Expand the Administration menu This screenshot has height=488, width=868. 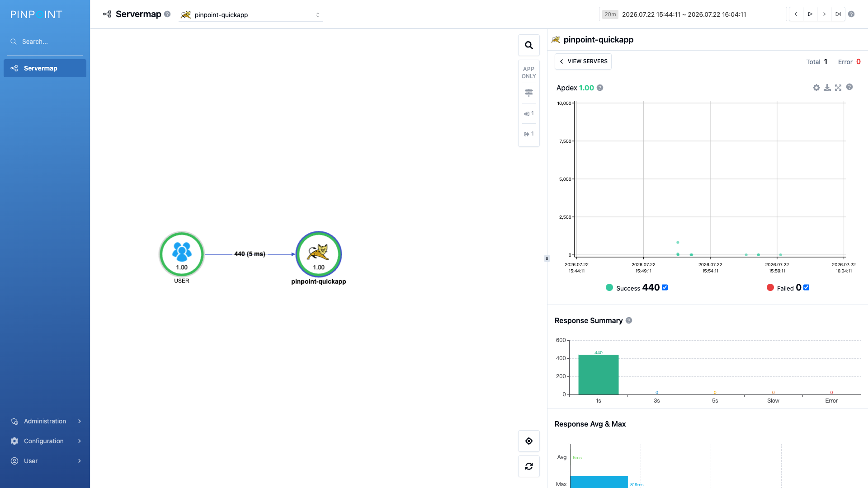pyautogui.click(x=45, y=421)
